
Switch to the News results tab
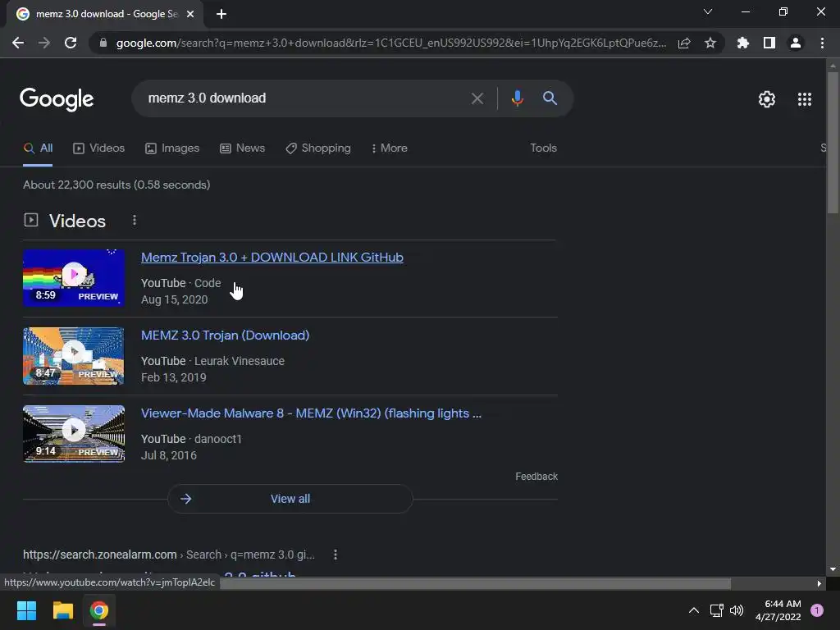242,148
